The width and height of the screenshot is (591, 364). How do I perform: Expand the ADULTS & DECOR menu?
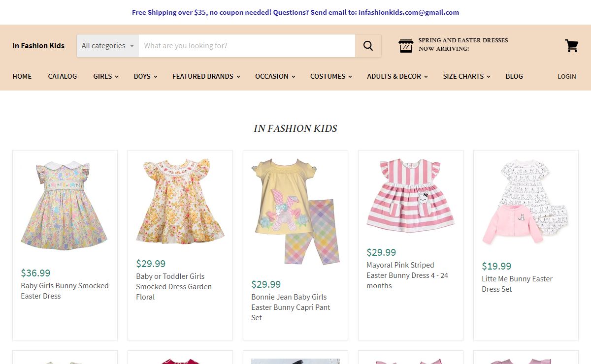tap(397, 76)
